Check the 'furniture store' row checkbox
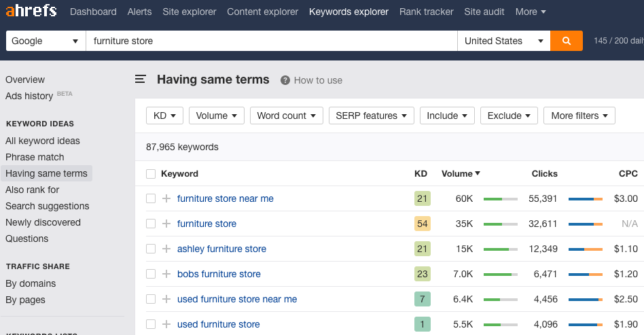Screen dimensions: 644x335 coord(151,224)
